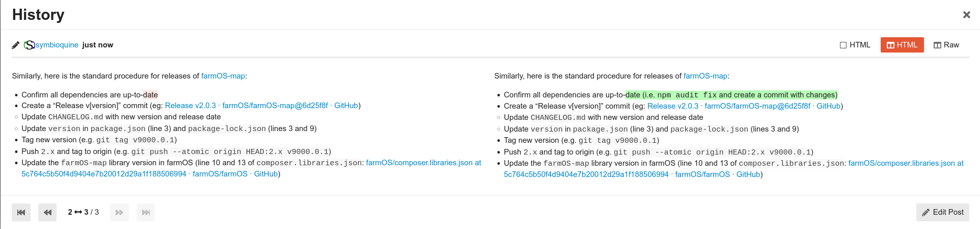Open symbioquine's avatar icon
Viewport: 980px width, 229px height.
[30, 45]
